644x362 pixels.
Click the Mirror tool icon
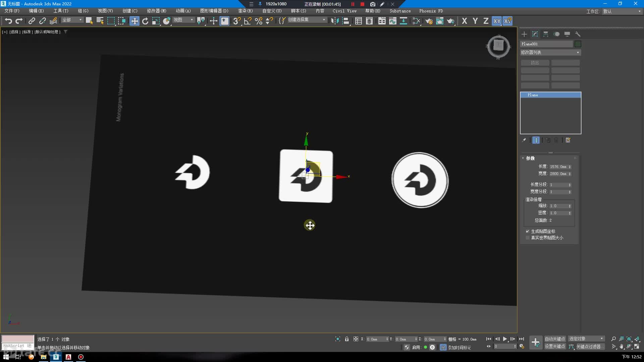[335, 21]
